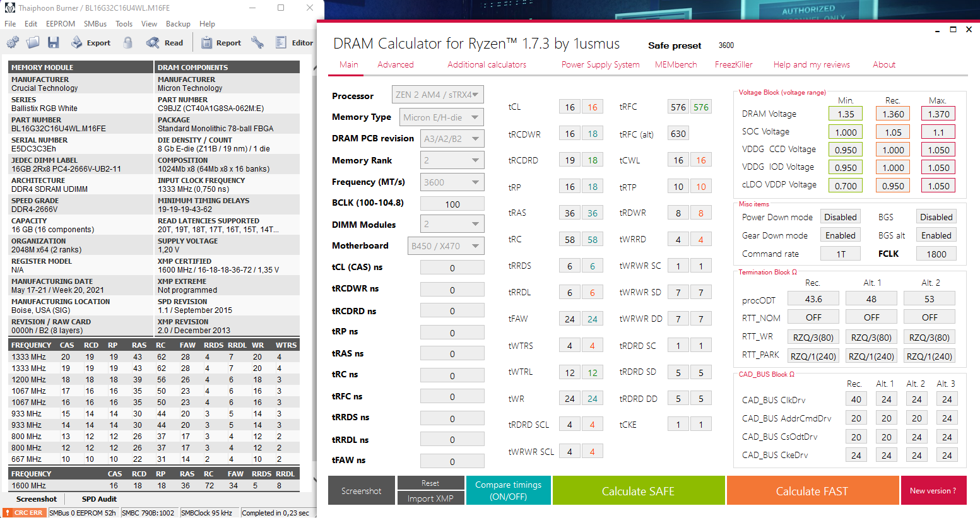Open the About tab
The image size is (980, 518).
click(884, 64)
